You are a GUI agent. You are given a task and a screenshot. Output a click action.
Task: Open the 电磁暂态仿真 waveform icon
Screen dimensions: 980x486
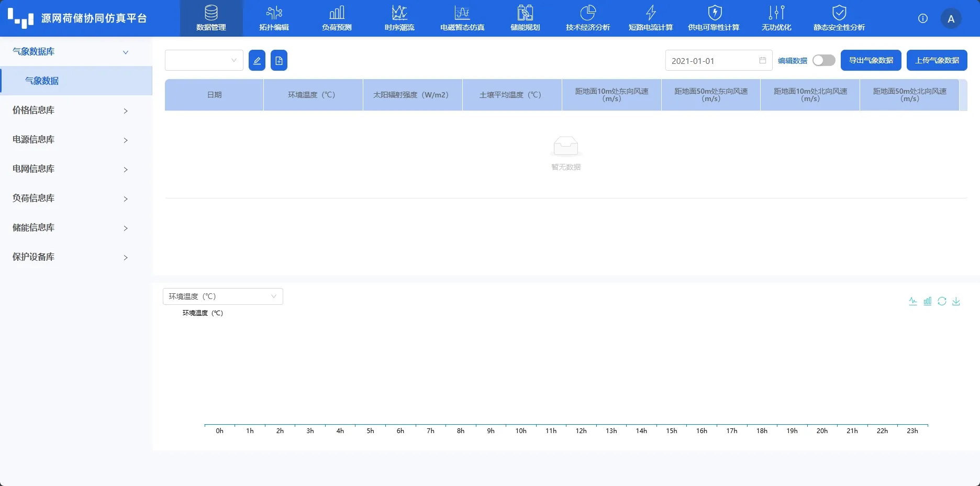(x=462, y=13)
